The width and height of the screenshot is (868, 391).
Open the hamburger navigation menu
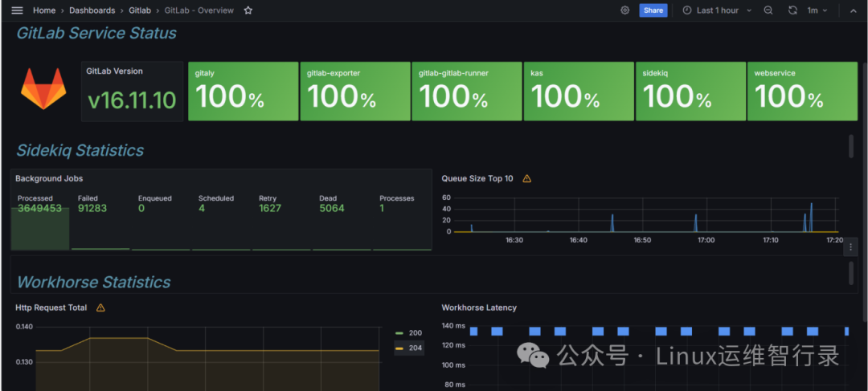coord(17,10)
